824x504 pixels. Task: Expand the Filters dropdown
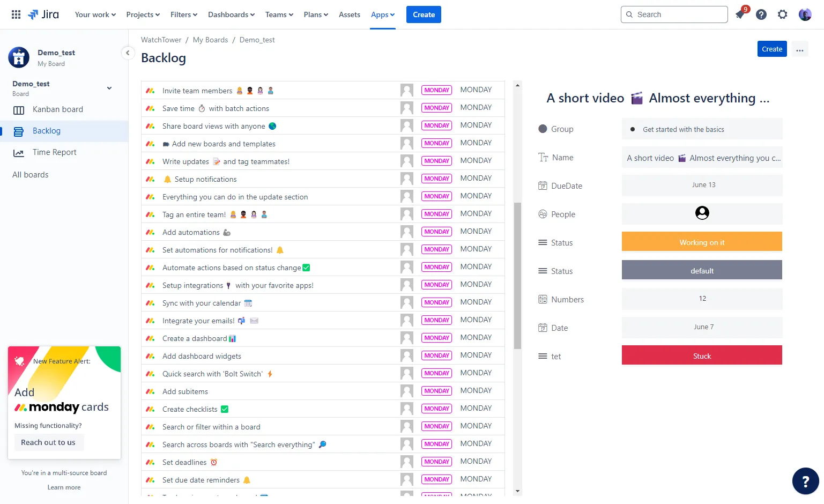(x=184, y=14)
